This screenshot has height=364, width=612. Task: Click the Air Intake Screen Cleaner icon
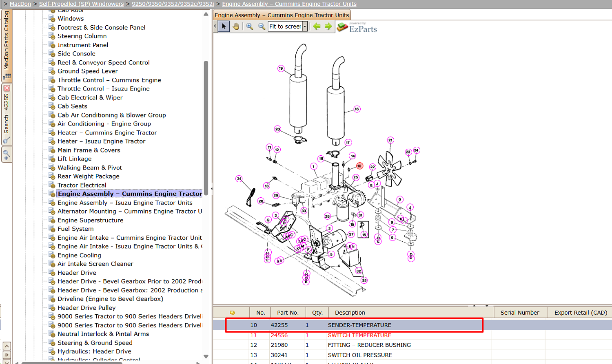coord(52,264)
